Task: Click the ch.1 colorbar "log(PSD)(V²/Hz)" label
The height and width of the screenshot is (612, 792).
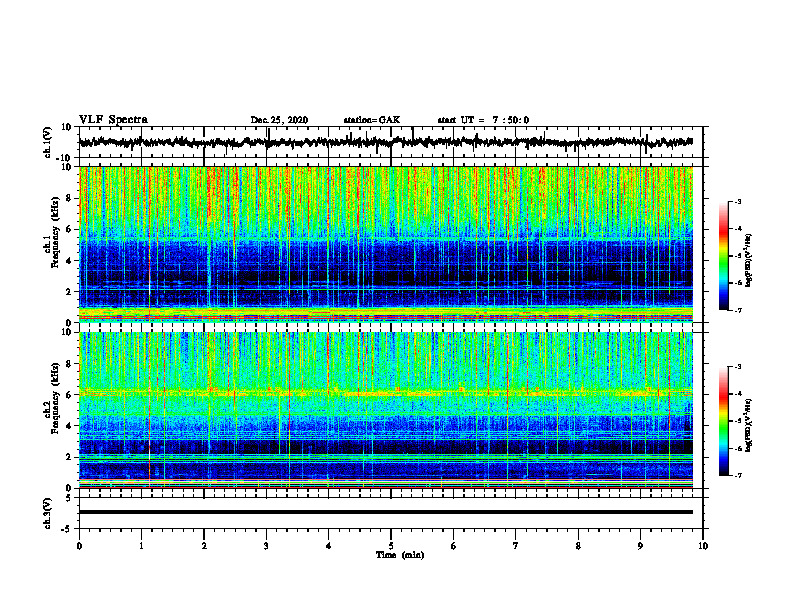Action: 749,261
